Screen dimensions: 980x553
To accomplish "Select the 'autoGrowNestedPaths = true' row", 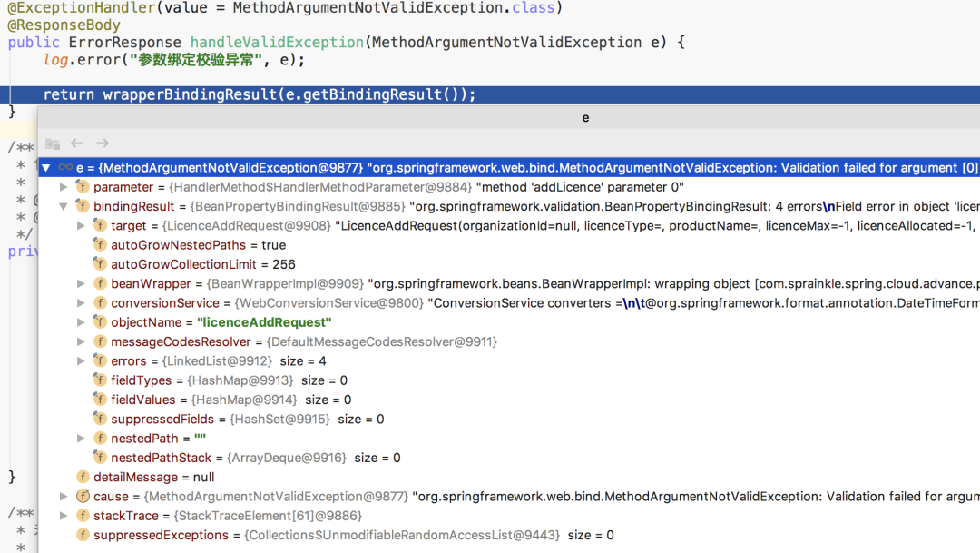I will [509, 245].
